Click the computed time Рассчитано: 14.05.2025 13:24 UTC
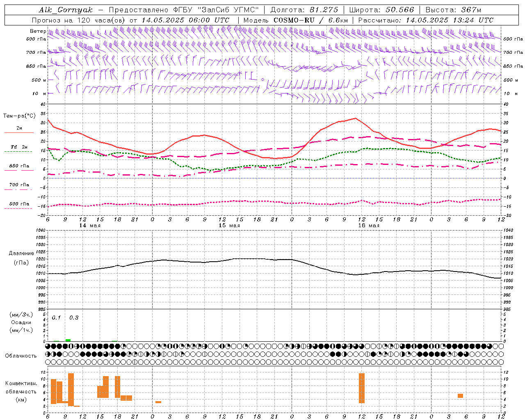This screenshot has width=525, height=420. [426, 20]
